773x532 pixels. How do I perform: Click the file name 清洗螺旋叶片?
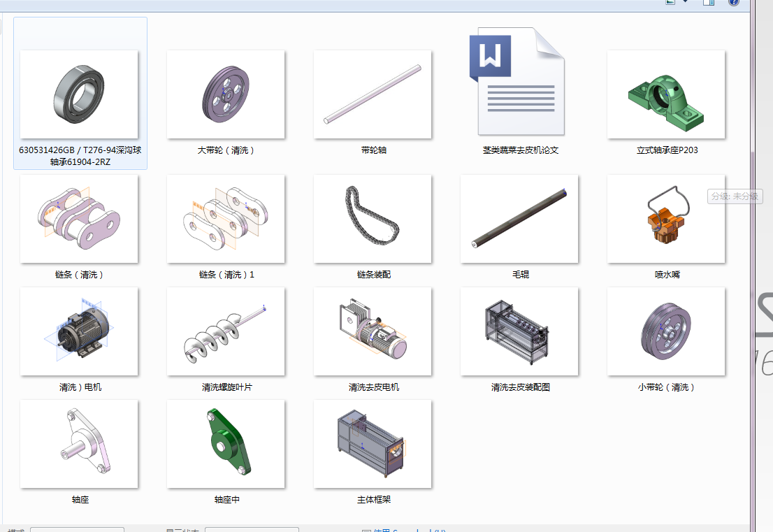(226, 387)
